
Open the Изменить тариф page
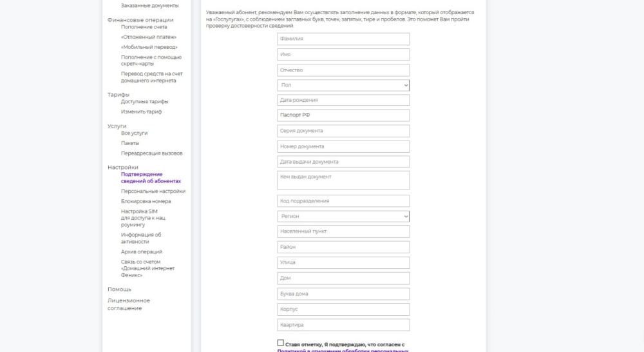click(141, 112)
